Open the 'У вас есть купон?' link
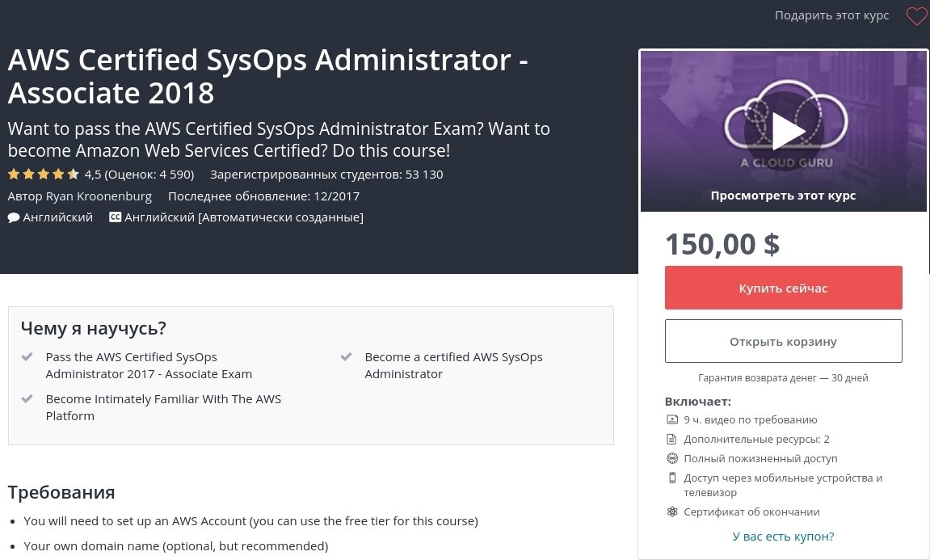930x560 pixels. point(783,537)
